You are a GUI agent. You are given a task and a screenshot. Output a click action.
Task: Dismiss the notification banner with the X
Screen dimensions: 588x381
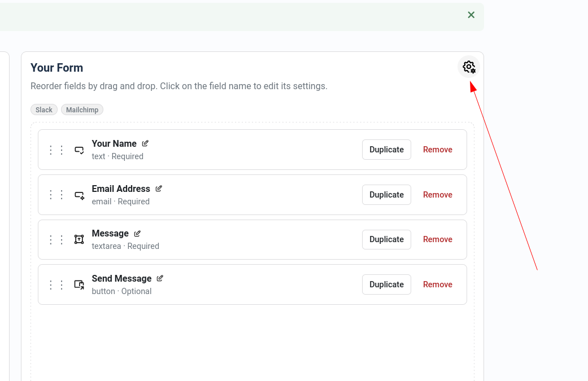coord(471,15)
